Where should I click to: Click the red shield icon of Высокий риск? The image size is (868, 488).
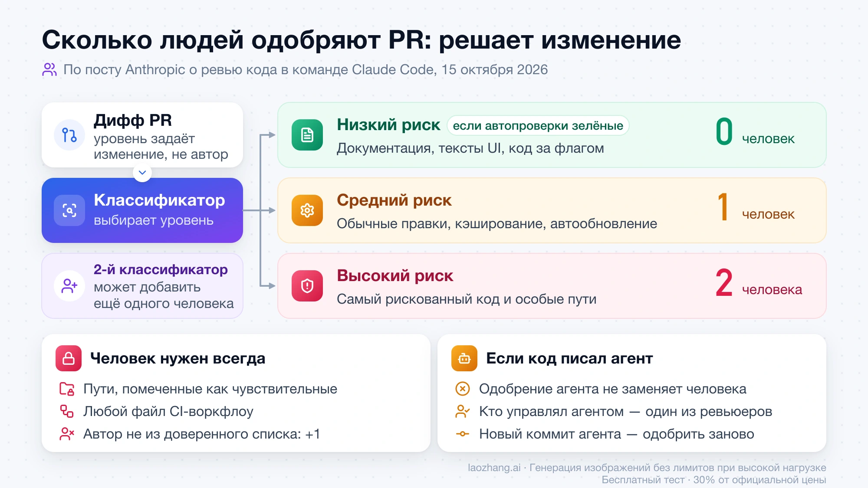click(x=307, y=286)
